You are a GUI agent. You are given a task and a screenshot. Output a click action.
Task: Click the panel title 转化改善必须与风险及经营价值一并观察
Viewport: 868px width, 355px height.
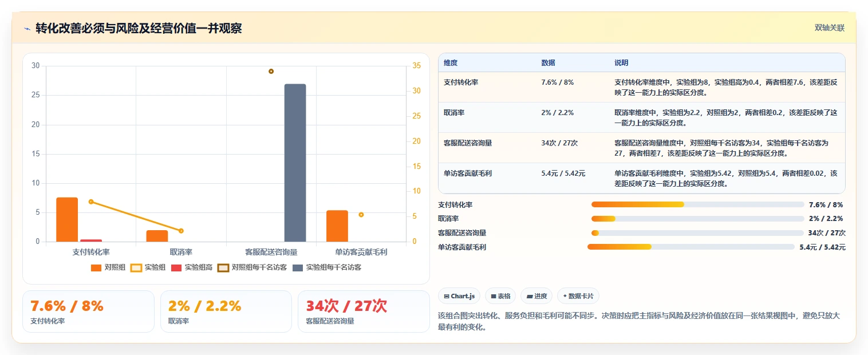139,28
